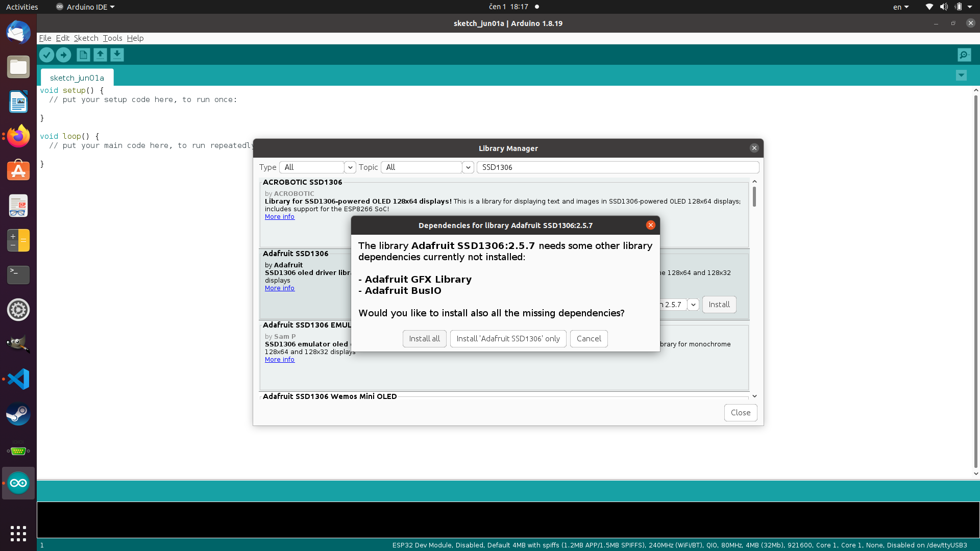The width and height of the screenshot is (980, 551).
Task: Click the library list scrollbar thumb
Action: (x=754, y=196)
